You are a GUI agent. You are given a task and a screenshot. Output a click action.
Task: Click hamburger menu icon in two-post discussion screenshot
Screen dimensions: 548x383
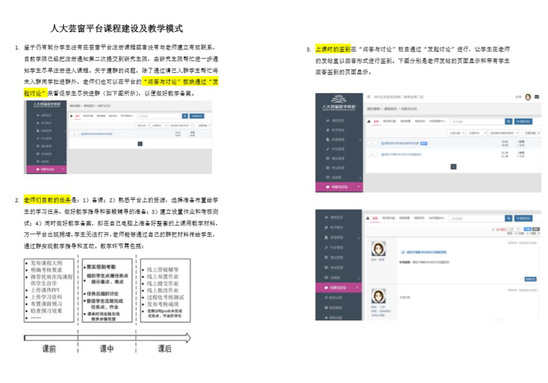pyautogui.click(x=368, y=97)
